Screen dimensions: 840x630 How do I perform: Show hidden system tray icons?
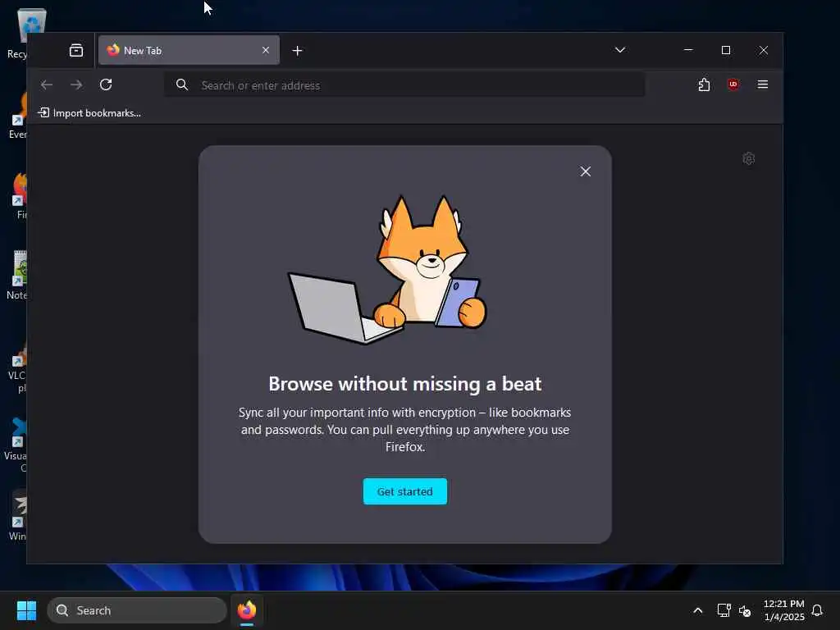pos(697,610)
